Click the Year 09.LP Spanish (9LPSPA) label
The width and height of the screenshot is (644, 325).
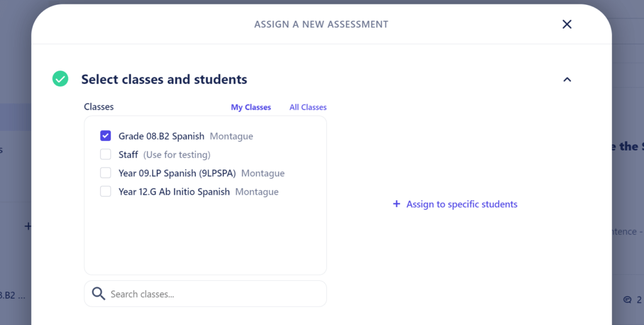[x=177, y=173]
